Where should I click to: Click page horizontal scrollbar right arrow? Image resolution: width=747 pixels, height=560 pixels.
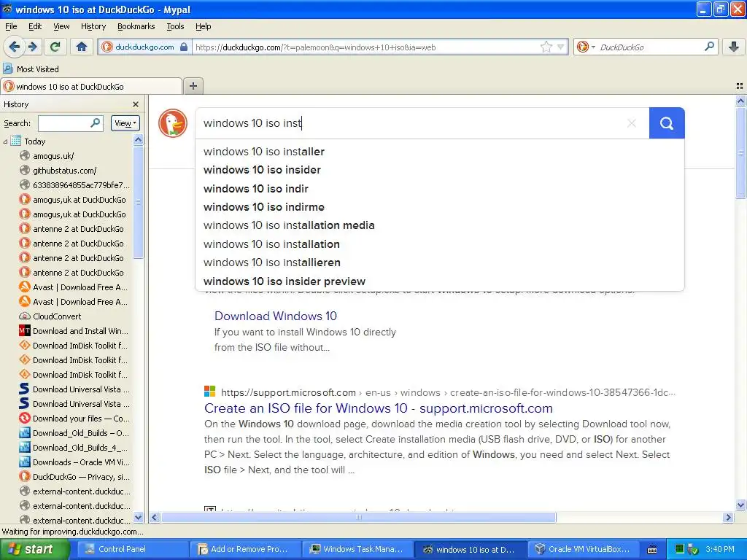pos(728,517)
